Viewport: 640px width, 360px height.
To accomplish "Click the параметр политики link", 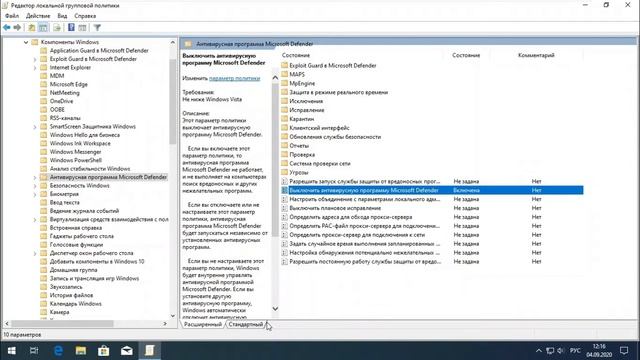I will point(234,78).
